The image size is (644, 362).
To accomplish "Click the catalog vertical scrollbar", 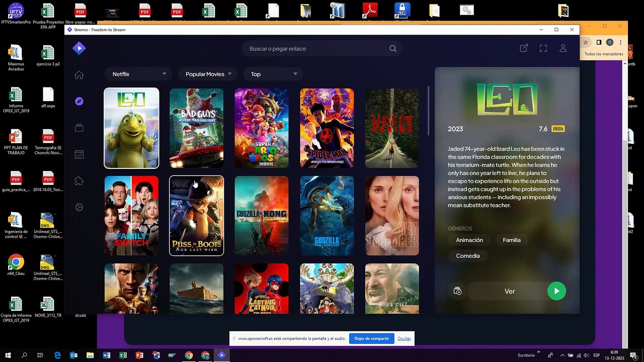I will tap(429, 111).
